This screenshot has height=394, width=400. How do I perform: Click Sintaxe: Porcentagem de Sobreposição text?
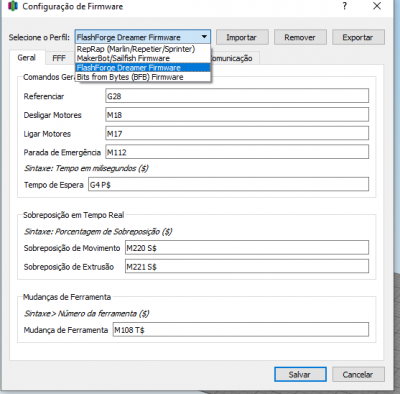click(98, 232)
